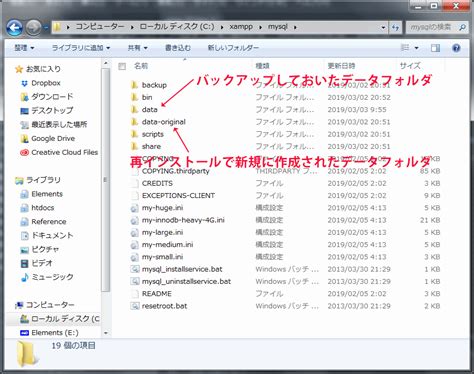
Task: Click the navigation pane scroll down arrow
Action: pos(106,333)
